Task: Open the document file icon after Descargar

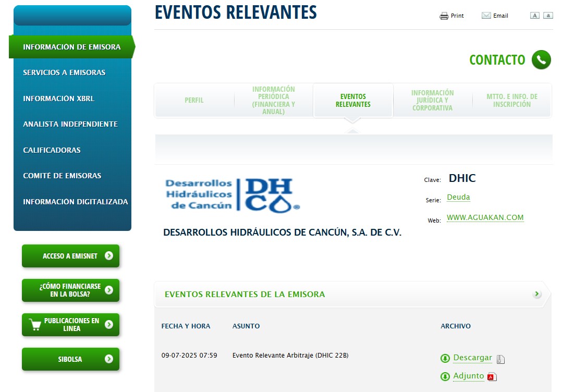Action: (500, 359)
